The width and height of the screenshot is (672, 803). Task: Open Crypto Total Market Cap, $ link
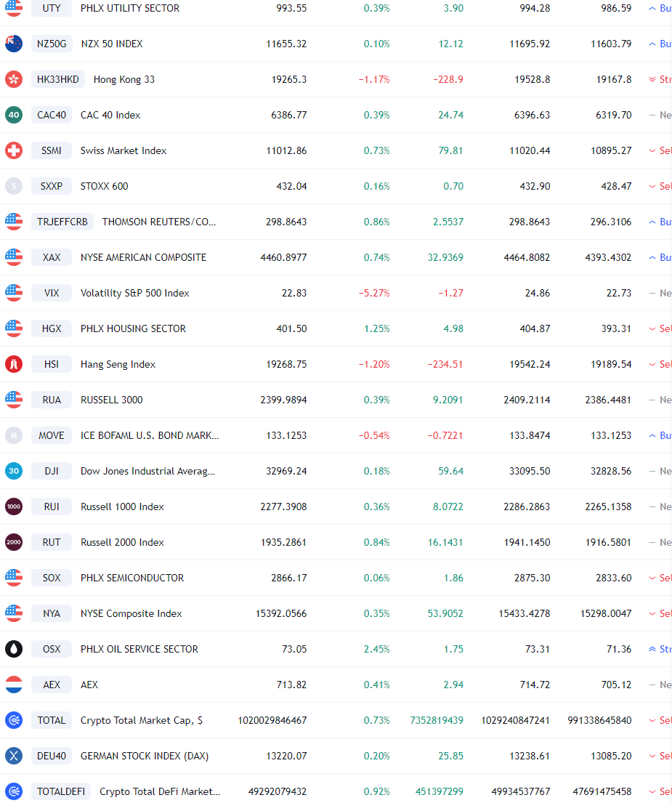click(141, 720)
